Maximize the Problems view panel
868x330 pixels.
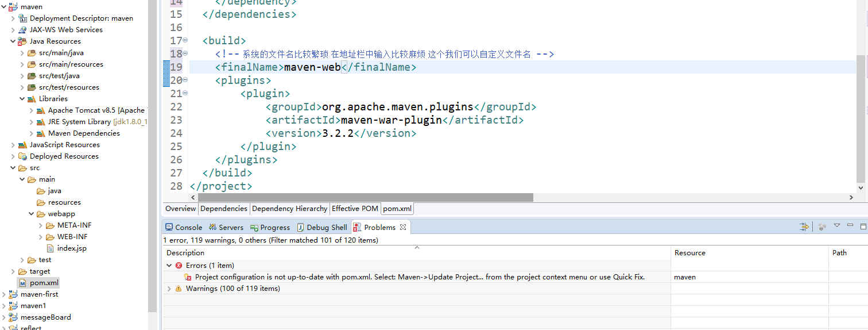[863, 227]
